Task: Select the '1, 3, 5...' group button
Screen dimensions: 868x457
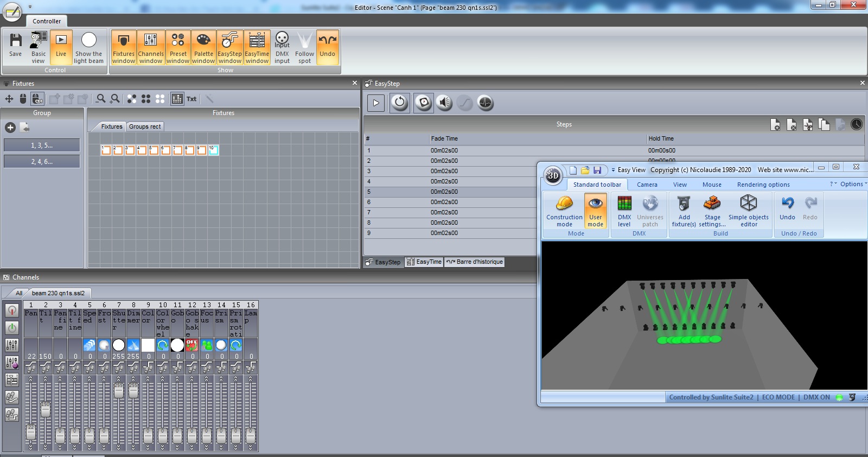Action: 42,145
